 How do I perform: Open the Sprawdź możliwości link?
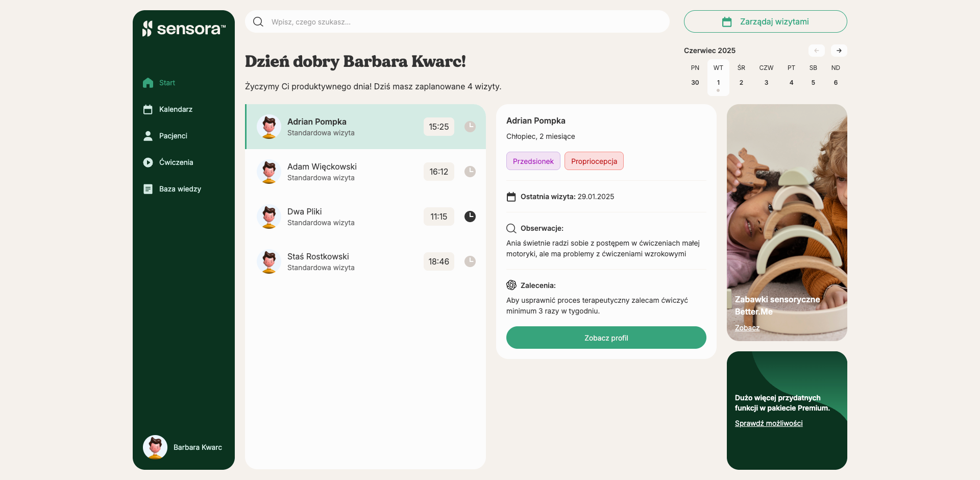click(769, 423)
